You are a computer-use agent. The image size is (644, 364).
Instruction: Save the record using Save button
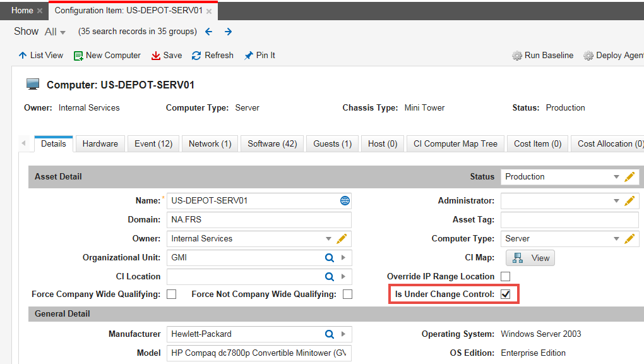coord(167,56)
